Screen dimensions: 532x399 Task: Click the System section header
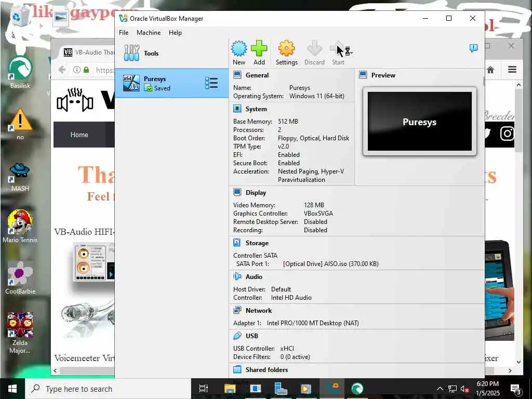click(x=256, y=109)
